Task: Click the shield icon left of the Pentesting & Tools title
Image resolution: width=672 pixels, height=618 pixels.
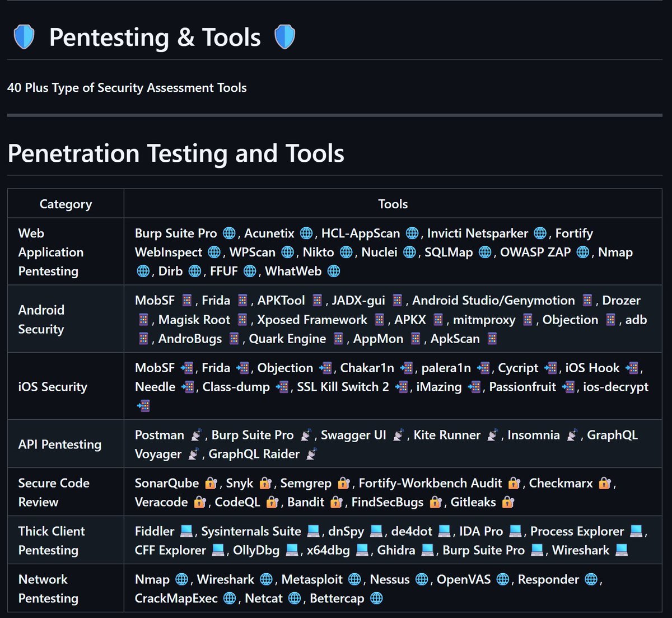Action: point(24,38)
